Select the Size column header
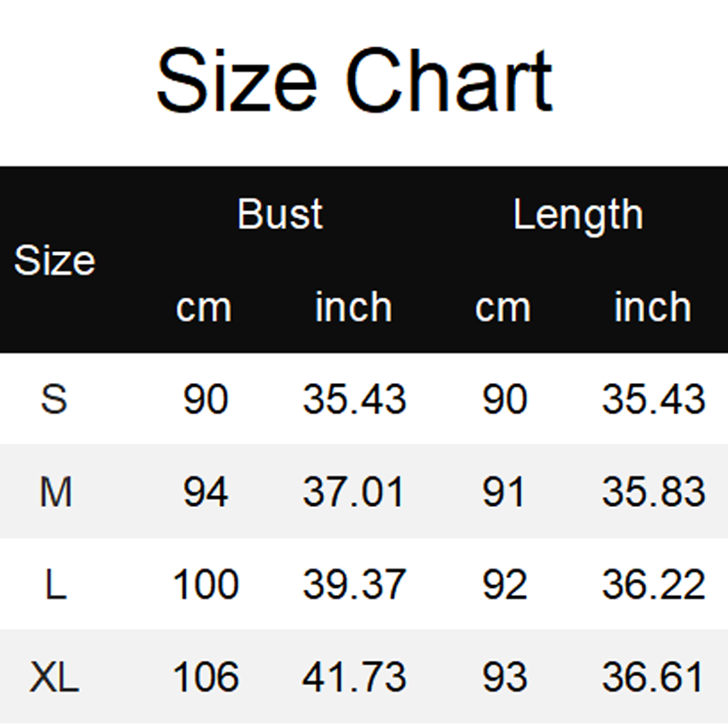 (x=55, y=261)
